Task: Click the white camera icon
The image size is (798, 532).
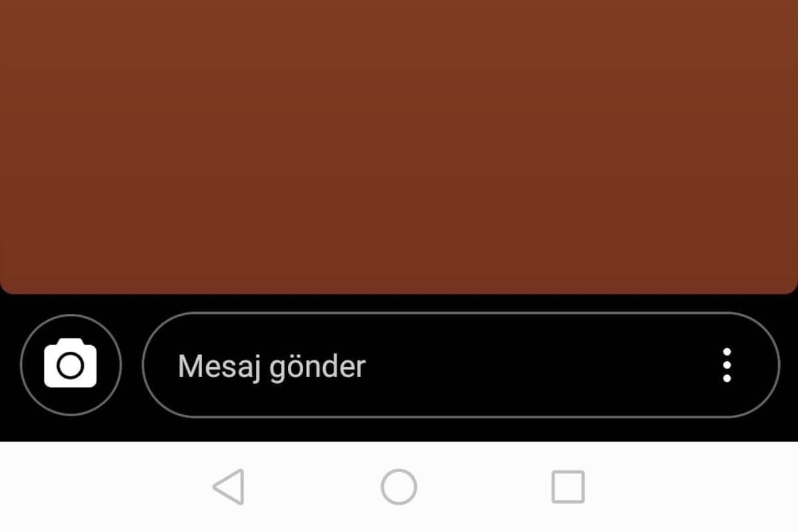Action: click(70, 363)
